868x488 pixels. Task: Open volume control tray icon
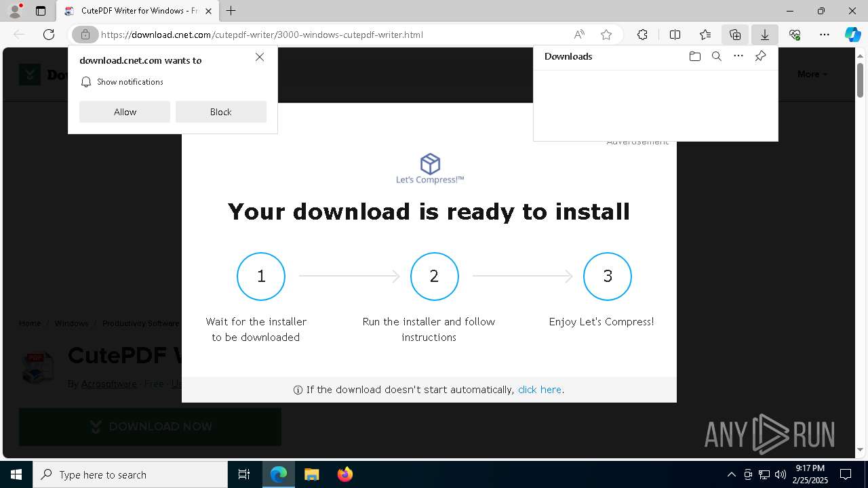(x=780, y=474)
